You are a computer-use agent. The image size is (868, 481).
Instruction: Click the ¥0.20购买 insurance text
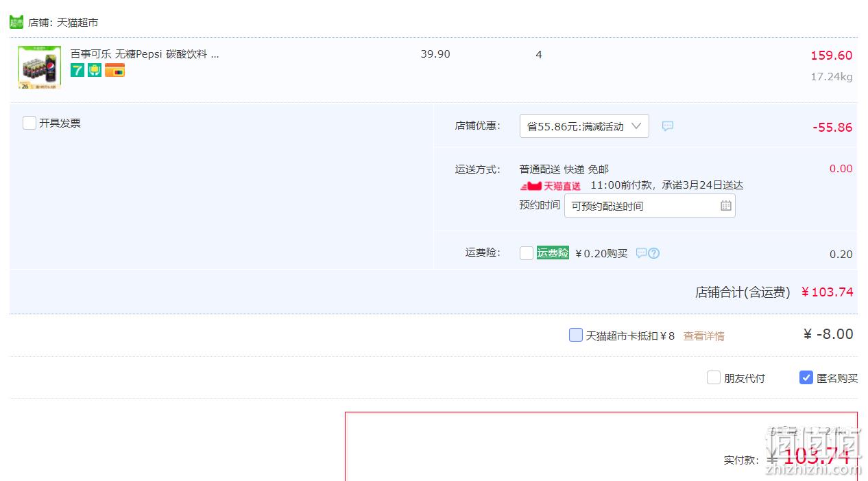pyautogui.click(x=601, y=253)
